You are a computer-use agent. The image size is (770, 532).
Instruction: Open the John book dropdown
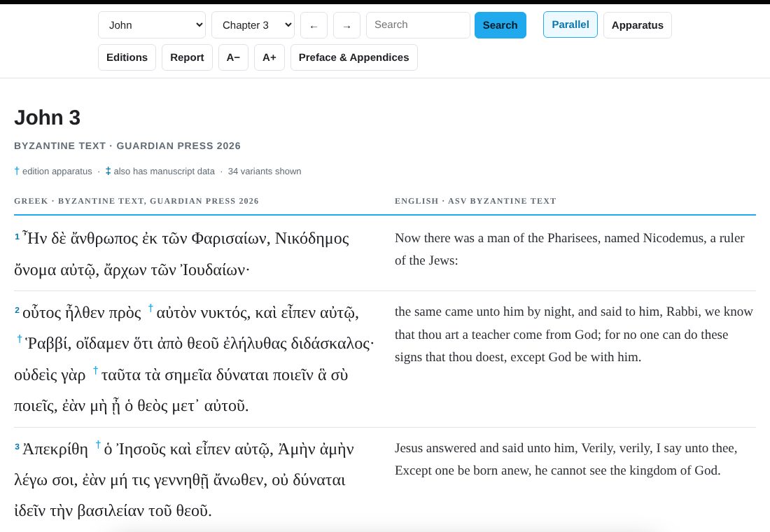click(x=152, y=25)
